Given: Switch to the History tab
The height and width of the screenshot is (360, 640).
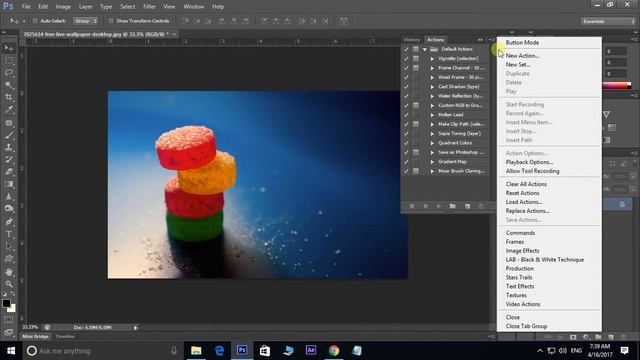Looking at the screenshot, I should click(412, 40).
